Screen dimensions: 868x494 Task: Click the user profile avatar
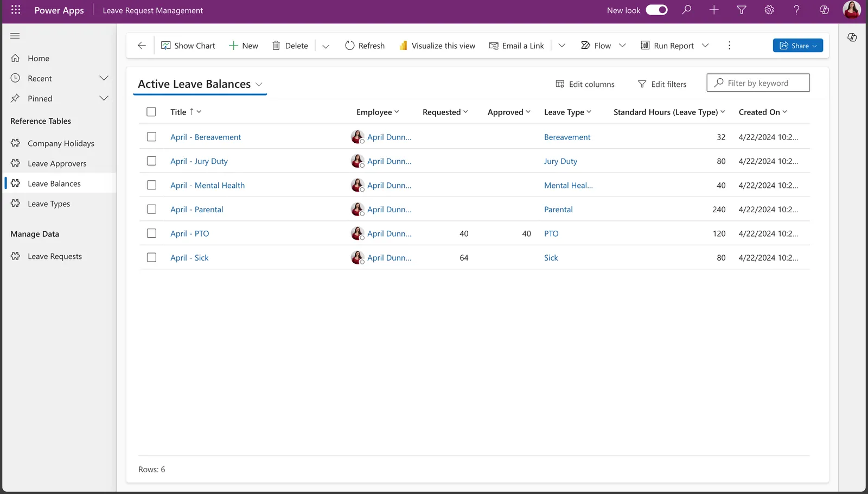point(852,10)
